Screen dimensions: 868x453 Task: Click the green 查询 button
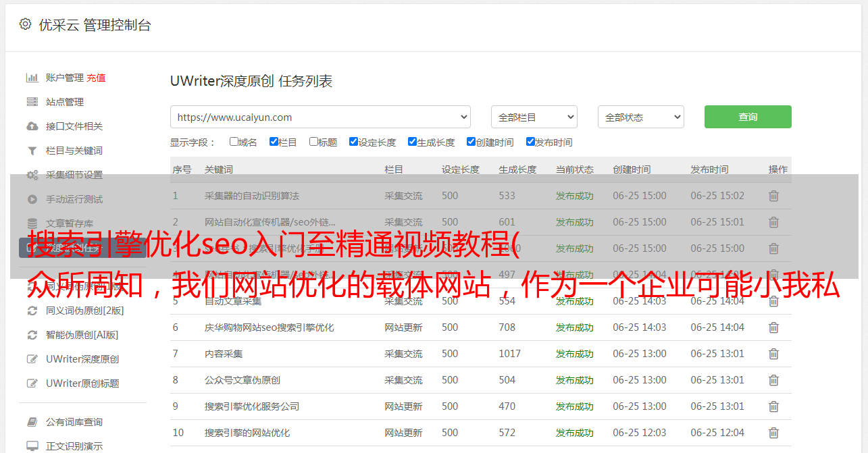[748, 117]
